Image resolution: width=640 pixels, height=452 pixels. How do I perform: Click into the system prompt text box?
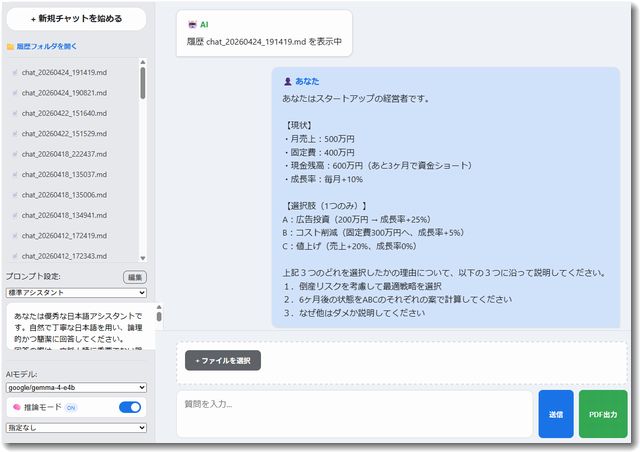click(80, 327)
